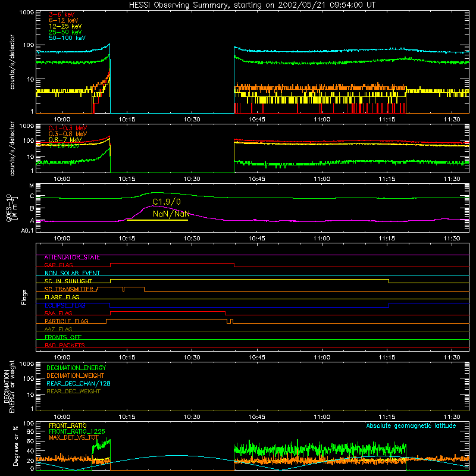This screenshot has height=476, width=476.
Task: Click the NON_SOLAR_EVENT flag label
Action: [72, 273]
